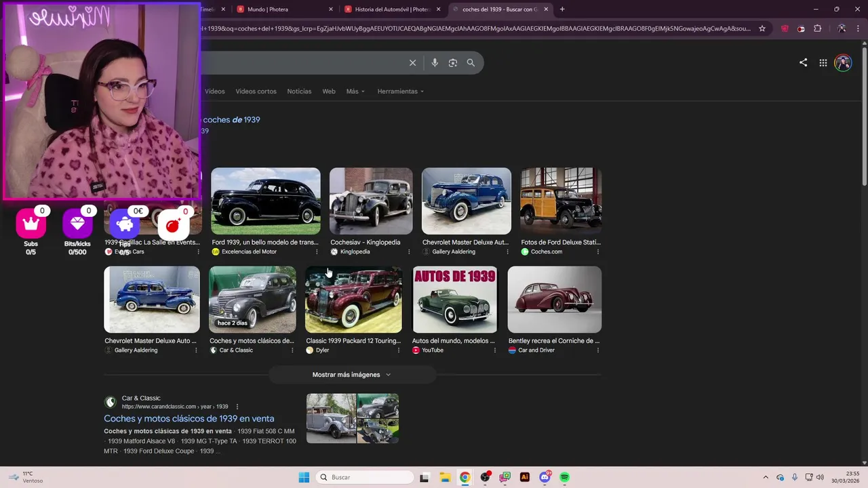Expand Mostrar más imágenes
868x488 pixels.
(352, 375)
